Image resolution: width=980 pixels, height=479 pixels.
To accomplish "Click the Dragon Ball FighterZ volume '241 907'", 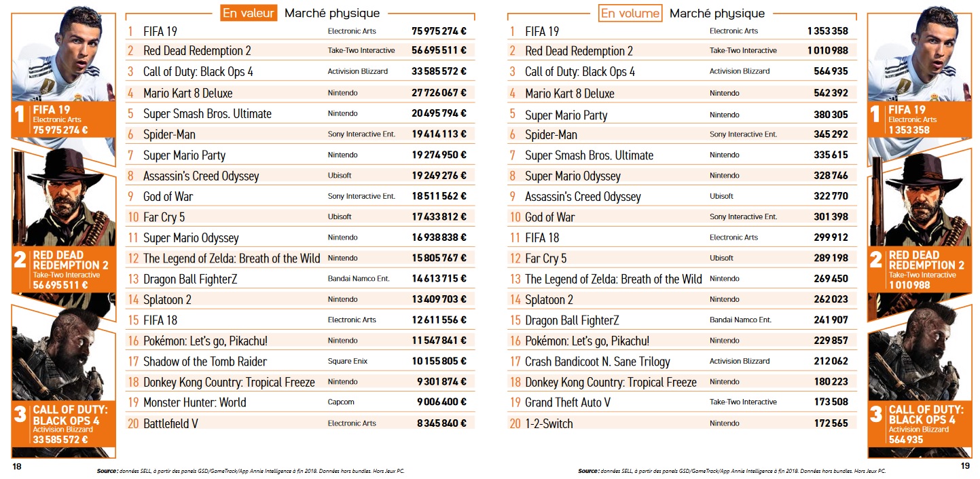I will (x=831, y=320).
